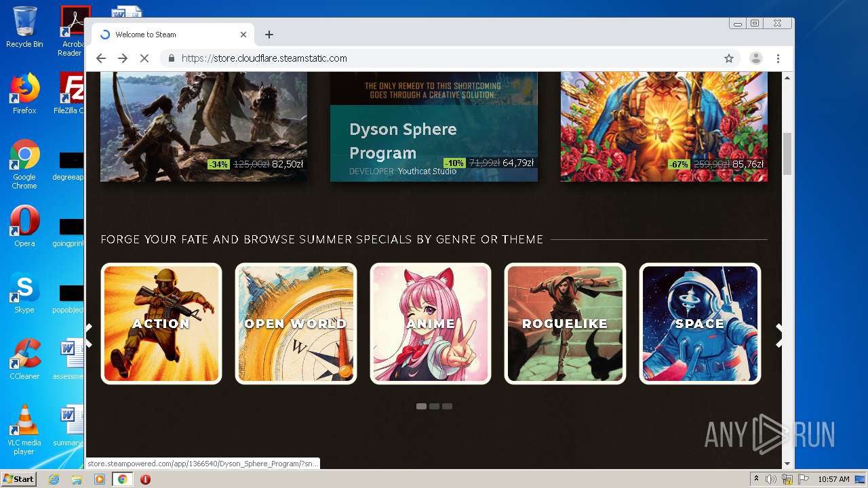Open the Dyson Sphere Program game card
This screenshot has height=488, width=868.
434,127
